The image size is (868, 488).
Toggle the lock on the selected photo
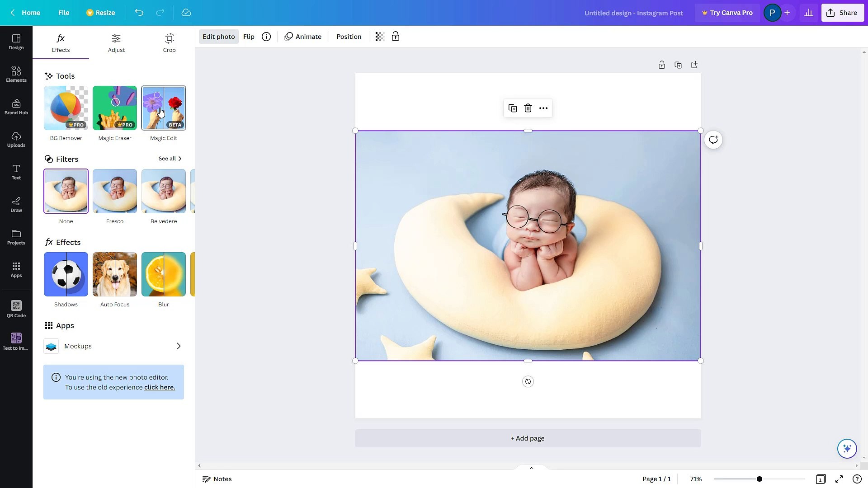(x=395, y=36)
